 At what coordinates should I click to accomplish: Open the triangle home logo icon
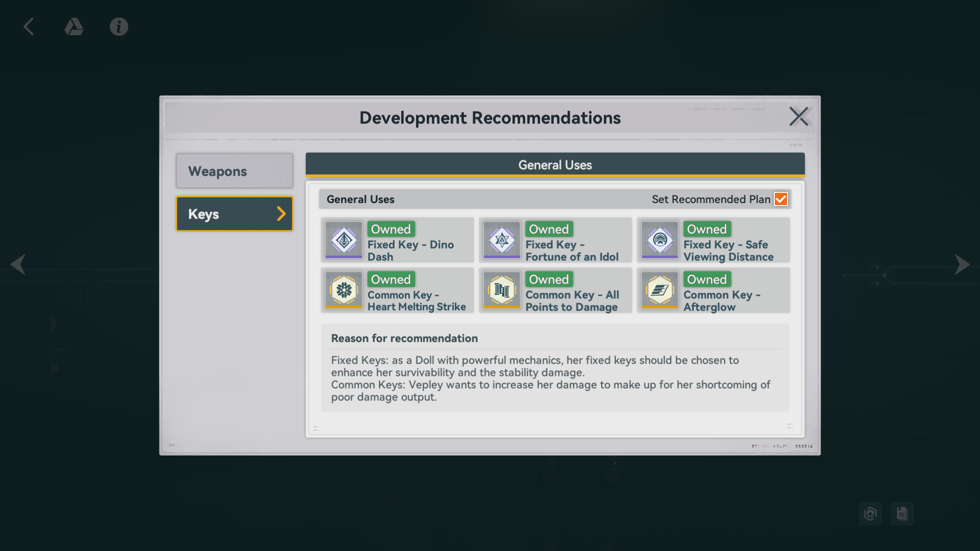pyautogui.click(x=74, y=27)
